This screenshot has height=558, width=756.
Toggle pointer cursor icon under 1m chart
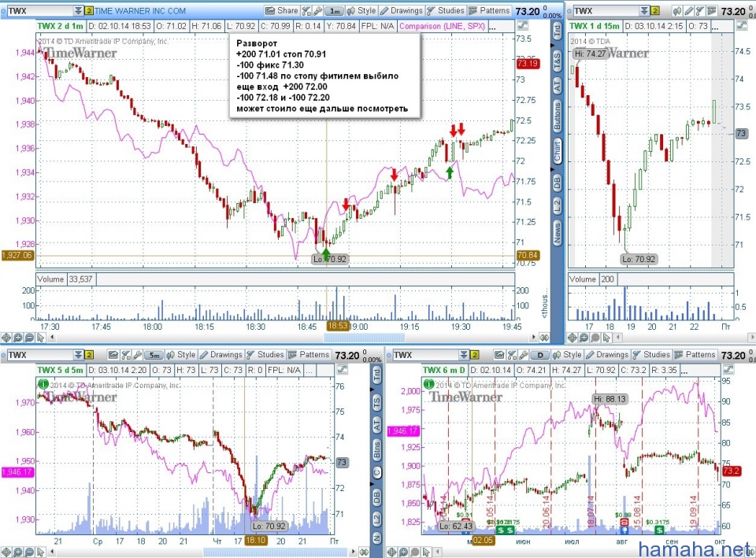pos(40,338)
